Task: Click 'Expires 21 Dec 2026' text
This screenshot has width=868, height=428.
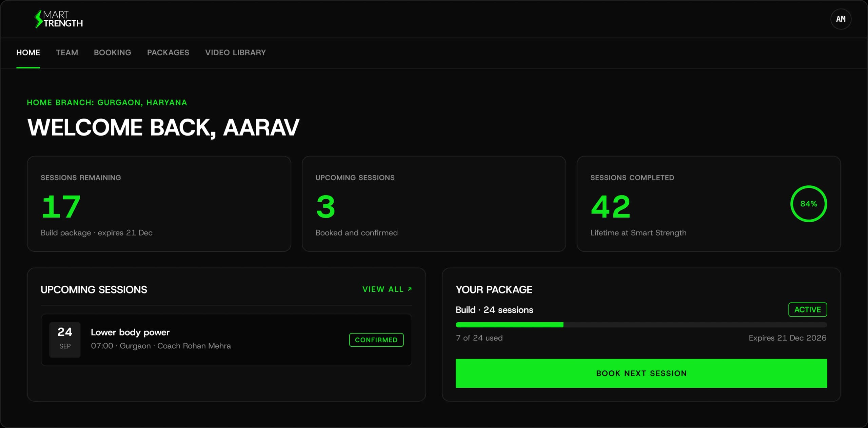Action: point(787,338)
